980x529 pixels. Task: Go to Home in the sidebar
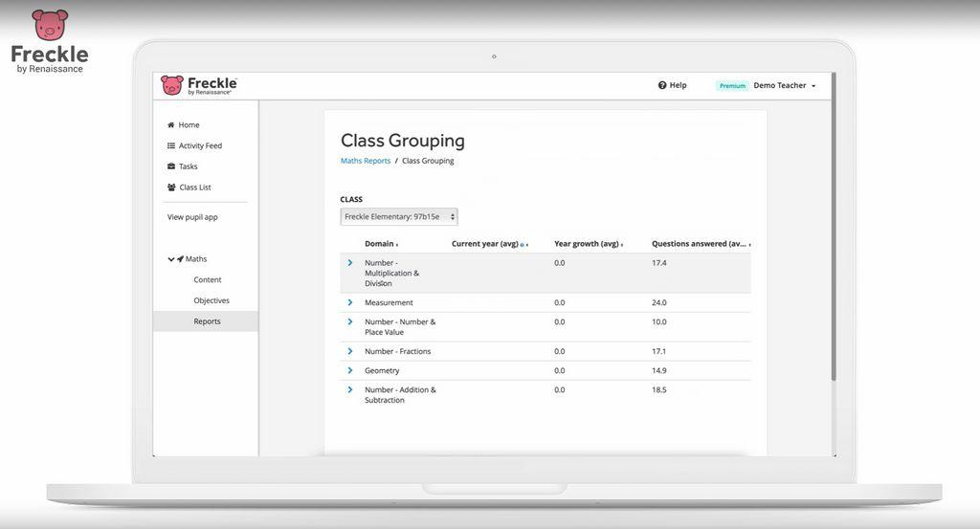pyautogui.click(x=189, y=125)
